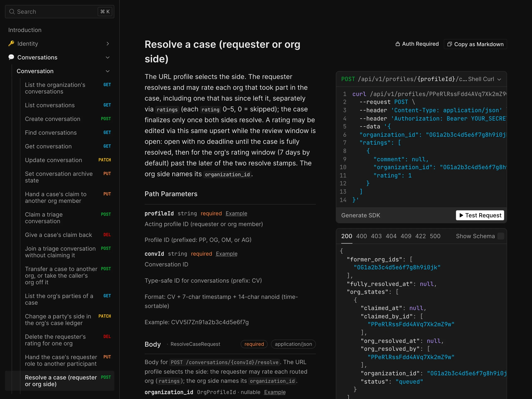Open the Get conversation endpoint
This screenshot has height=399, width=532.
[x=60, y=146]
